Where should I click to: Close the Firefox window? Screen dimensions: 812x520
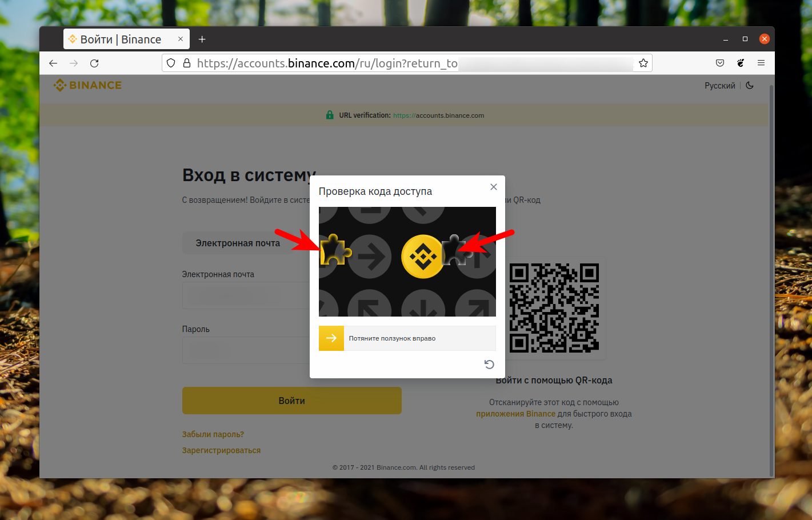coord(765,39)
